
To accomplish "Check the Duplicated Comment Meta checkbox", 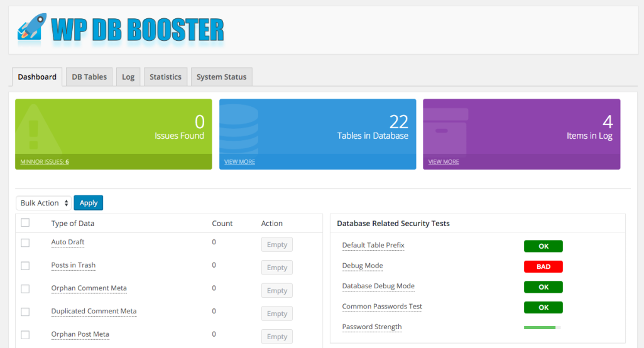I will [x=25, y=312].
